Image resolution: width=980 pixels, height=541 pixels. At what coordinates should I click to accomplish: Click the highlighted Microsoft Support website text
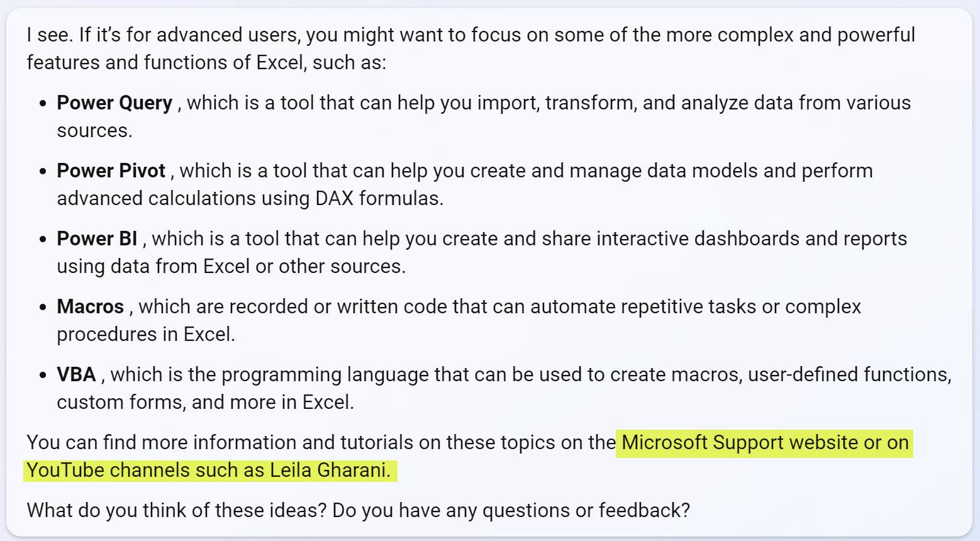click(740, 442)
